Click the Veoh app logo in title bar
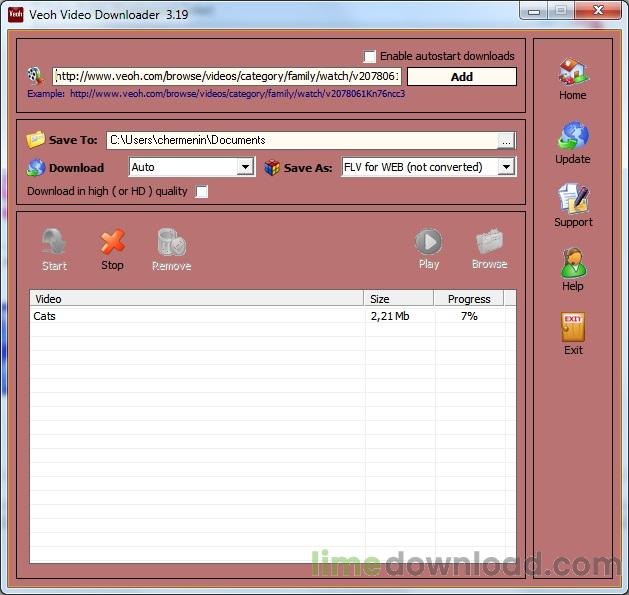 pos(16,14)
